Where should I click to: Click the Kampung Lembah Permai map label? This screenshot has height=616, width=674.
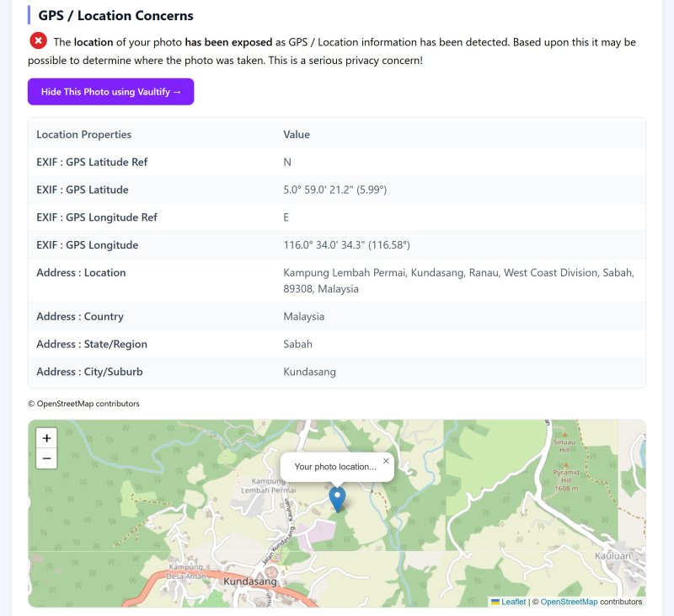(269, 485)
